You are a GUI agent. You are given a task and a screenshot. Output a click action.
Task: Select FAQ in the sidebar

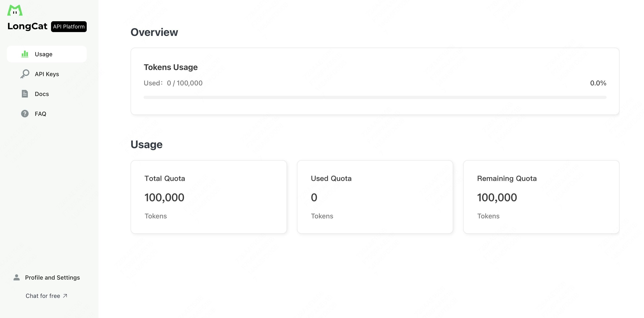(x=40, y=114)
